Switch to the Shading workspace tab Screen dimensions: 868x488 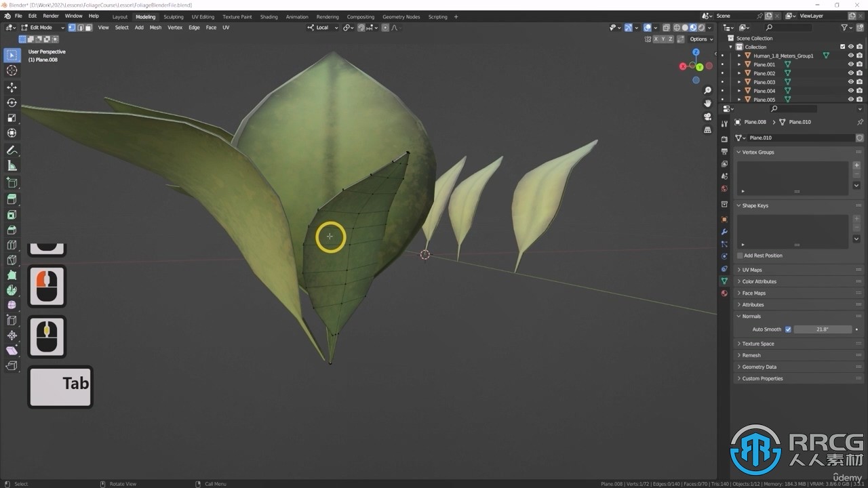[269, 16]
